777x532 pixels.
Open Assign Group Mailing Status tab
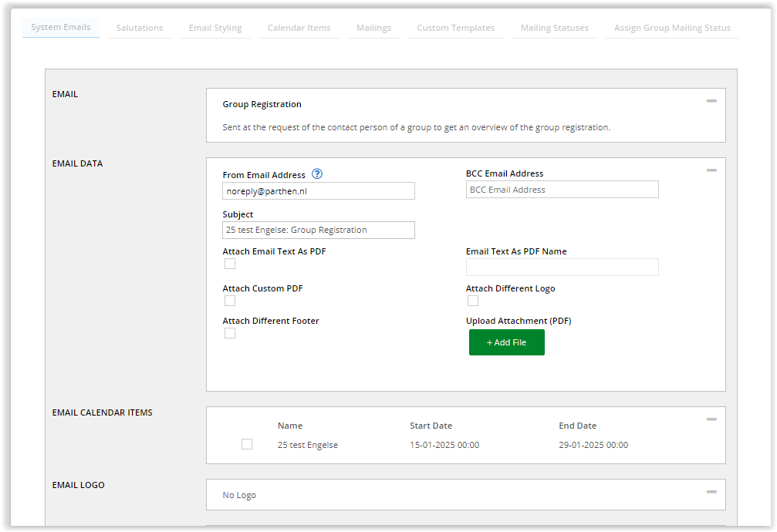[x=672, y=28]
